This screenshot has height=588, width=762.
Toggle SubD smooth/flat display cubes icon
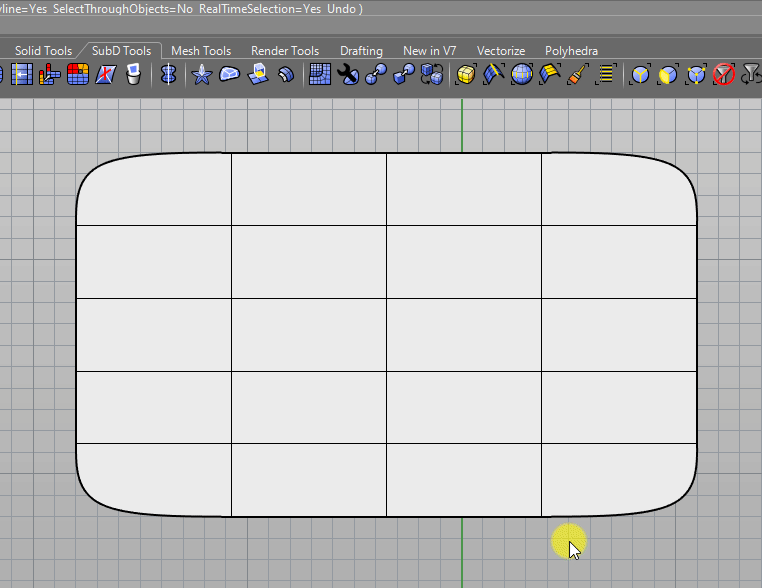point(432,74)
